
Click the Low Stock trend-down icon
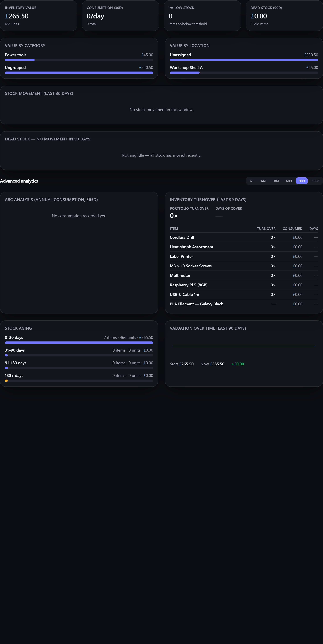pos(171,8)
